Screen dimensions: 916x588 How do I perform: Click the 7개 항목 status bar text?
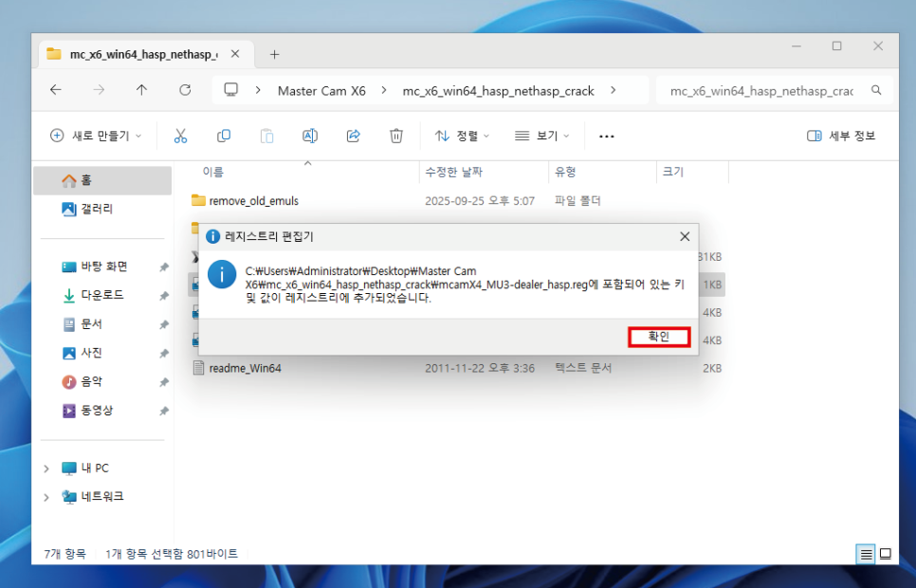click(64, 554)
